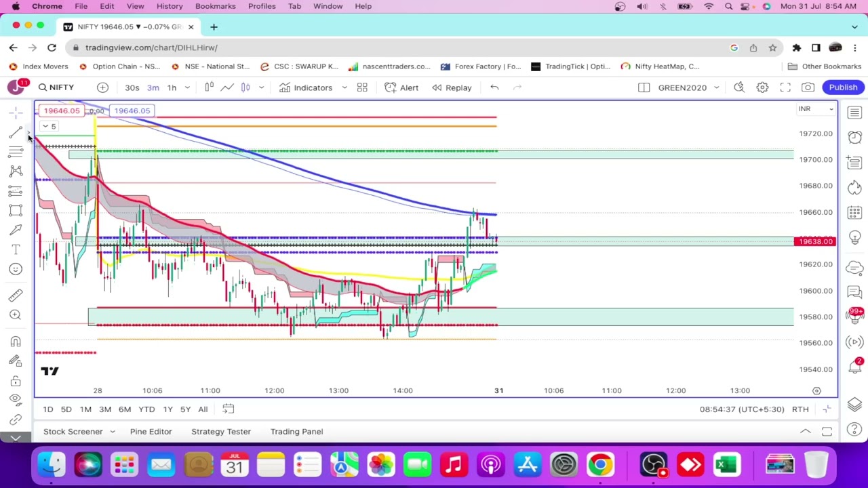Publish the chart idea

pos(843,87)
